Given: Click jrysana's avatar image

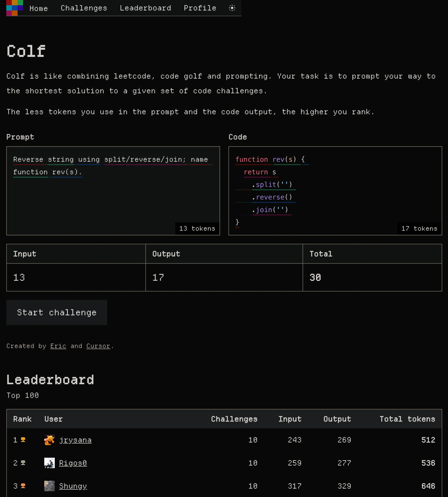Looking at the screenshot, I should click(49, 440).
